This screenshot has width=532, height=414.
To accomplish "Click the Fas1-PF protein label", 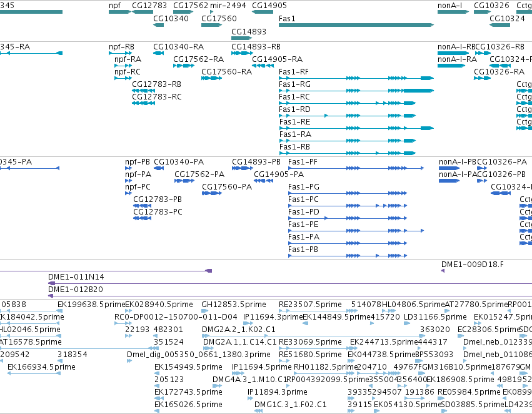I will [x=303, y=162].
